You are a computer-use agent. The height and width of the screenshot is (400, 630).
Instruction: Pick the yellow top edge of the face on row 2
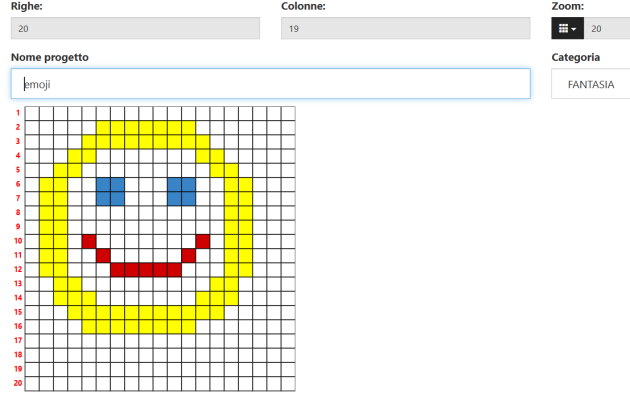coord(146,127)
